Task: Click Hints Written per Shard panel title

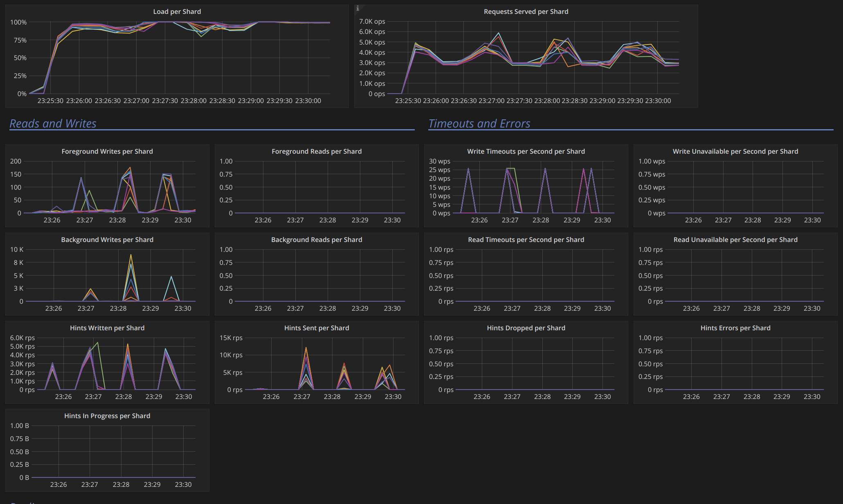Action: (x=107, y=328)
